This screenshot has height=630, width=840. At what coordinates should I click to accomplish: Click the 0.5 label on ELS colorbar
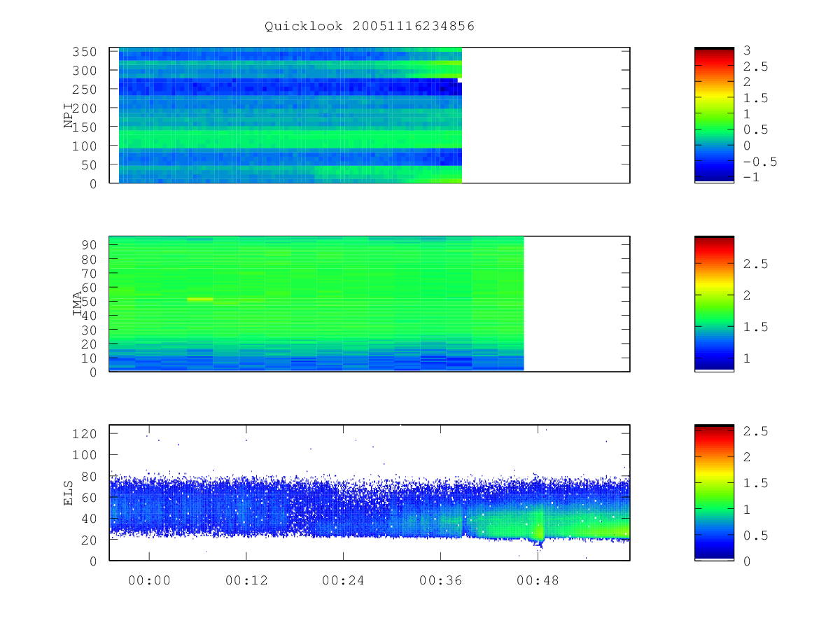(756, 535)
